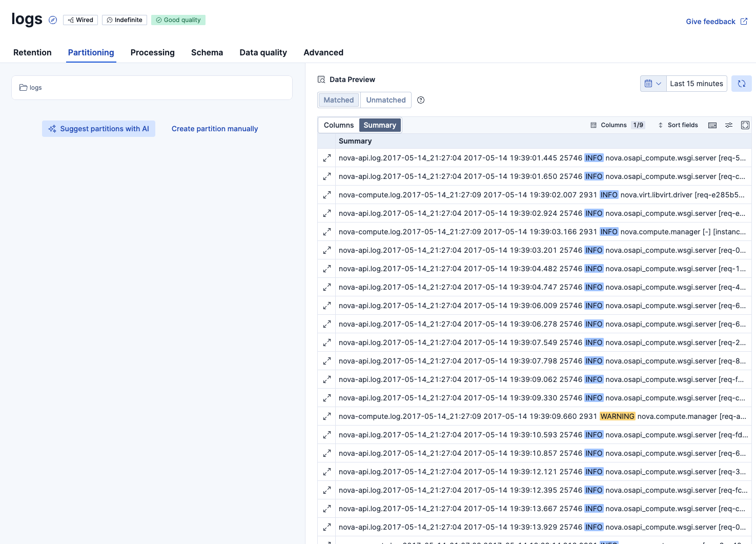Click the Indefinite retention badge
The height and width of the screenshot is (544, 756).
(125, 20)
